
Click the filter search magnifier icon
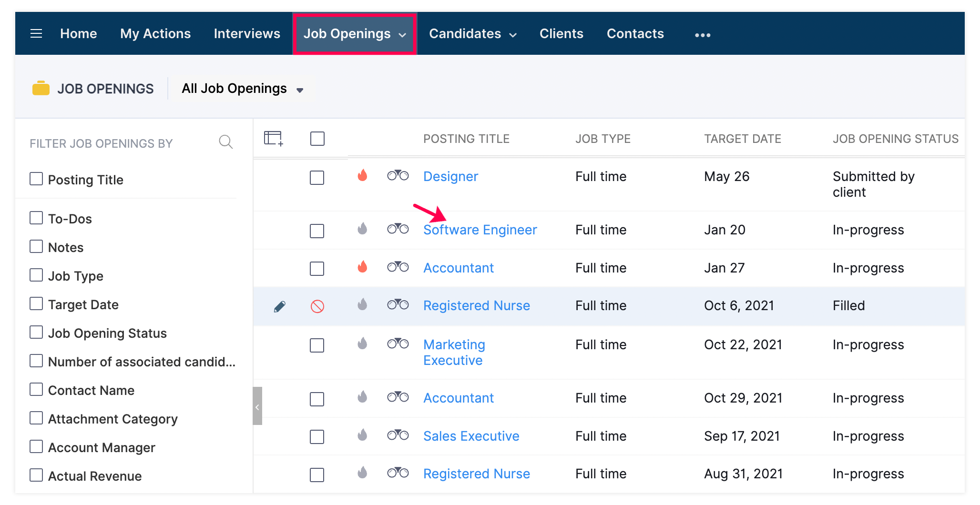225,142
